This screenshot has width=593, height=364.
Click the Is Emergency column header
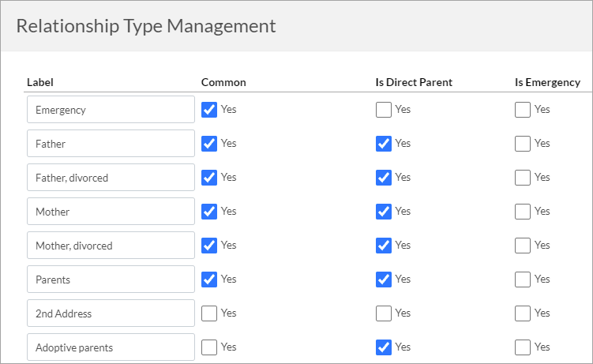(548, 82)
